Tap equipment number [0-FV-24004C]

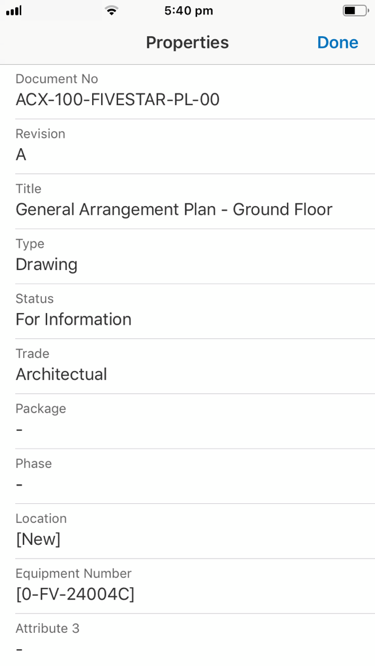tap(75, 594)
